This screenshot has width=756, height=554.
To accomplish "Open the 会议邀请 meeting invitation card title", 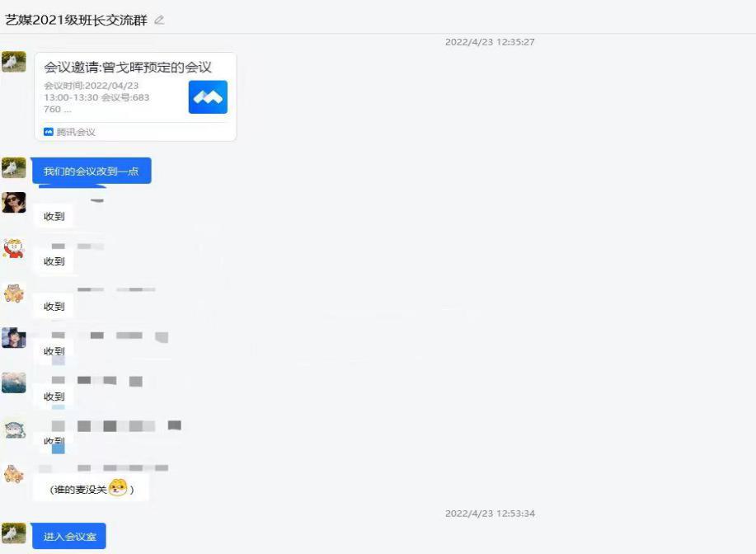I will coord(128,68).
